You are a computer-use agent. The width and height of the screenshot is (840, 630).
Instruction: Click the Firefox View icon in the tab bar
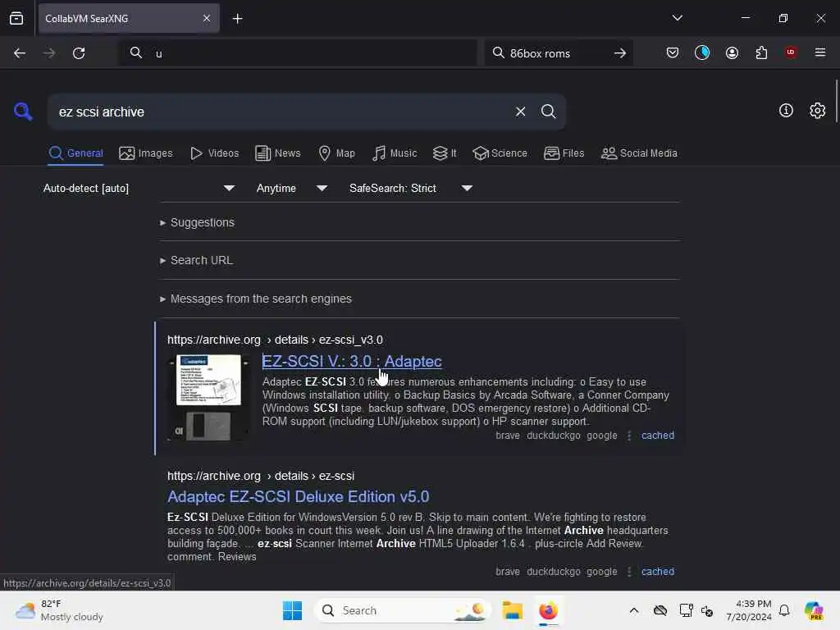pyautogui.click(x=16, y=19)
